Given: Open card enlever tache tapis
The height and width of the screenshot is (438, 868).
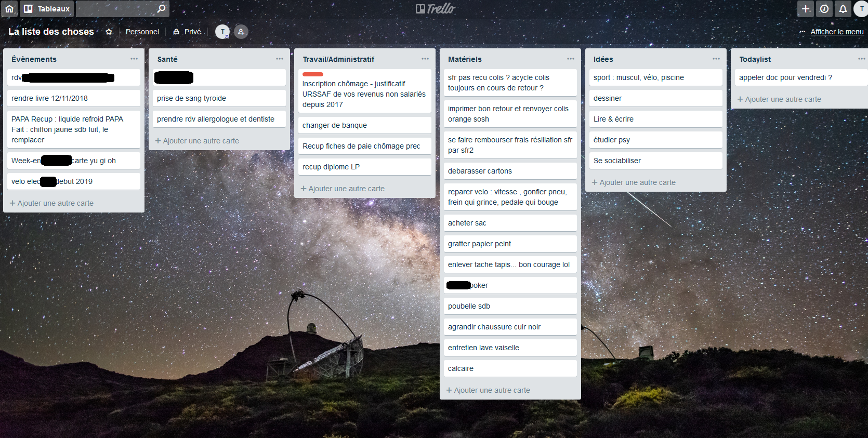Looking at the screenshot, I should 510,264.
